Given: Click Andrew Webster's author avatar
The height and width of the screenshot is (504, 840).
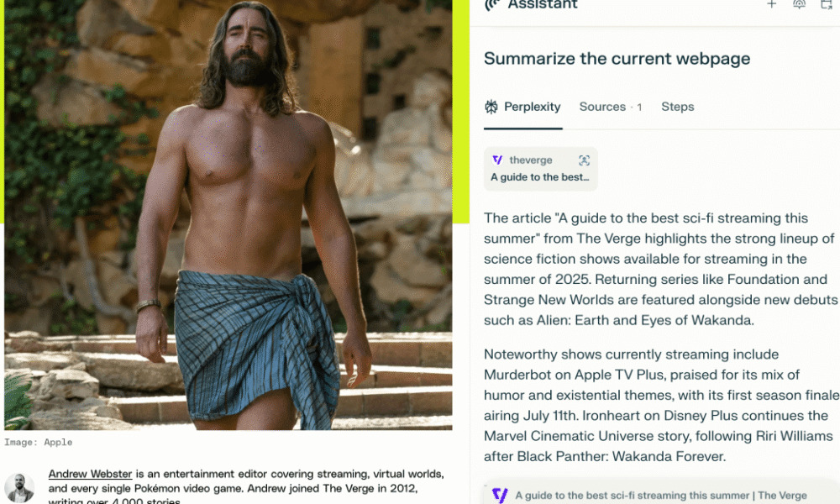Looking at the screenshot, I should click(19, 487).
